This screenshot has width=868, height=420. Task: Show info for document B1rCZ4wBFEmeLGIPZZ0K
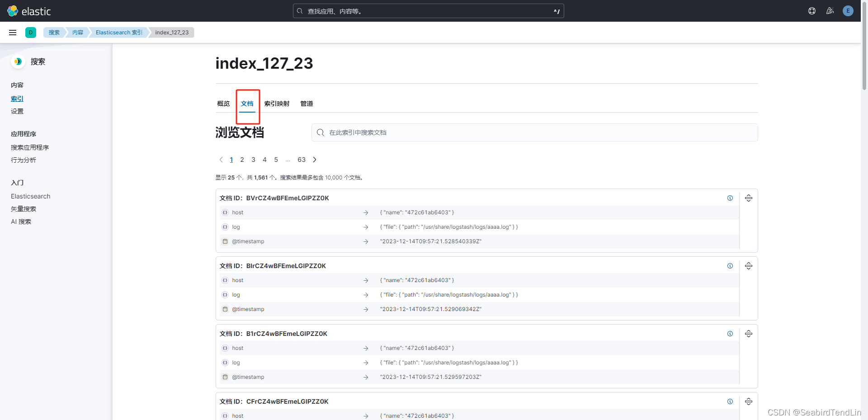pyautogui.click(x=730, y=334)
